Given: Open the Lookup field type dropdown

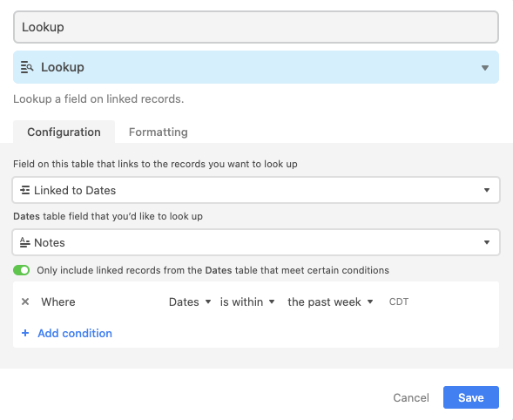Looking at the screenshot, I should click(256, 67).
